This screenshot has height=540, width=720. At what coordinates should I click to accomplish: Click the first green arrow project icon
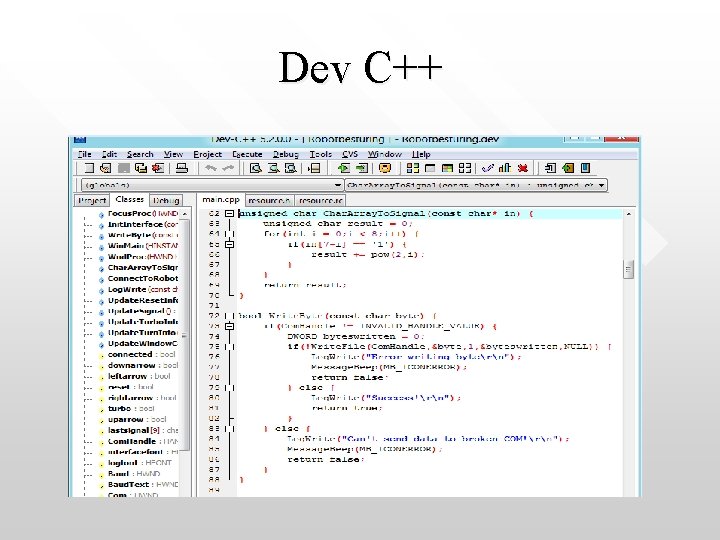(343, 168)
